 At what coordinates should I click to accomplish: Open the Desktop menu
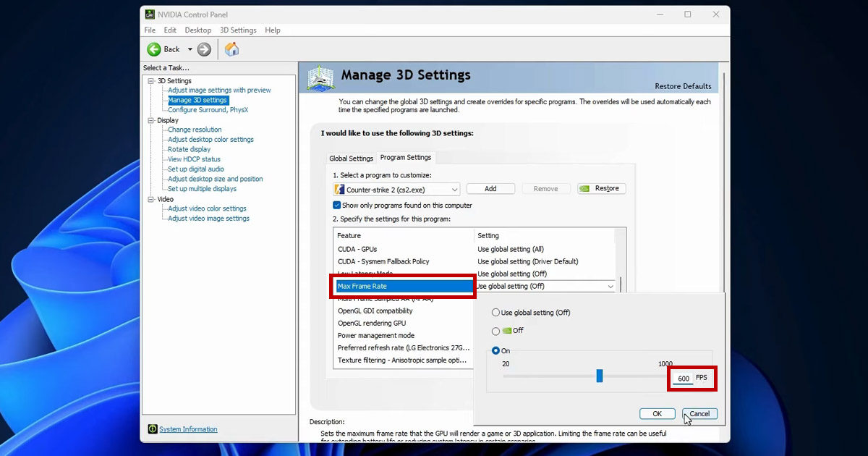pyautogui.click(x=197, y=30)
